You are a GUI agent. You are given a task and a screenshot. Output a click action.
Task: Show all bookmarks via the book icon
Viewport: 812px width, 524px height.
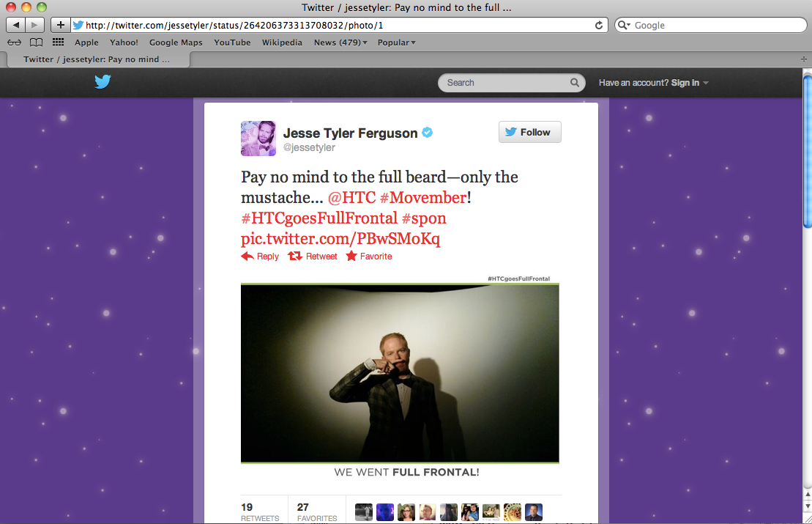pyautogui.click(x=37, y=43)
